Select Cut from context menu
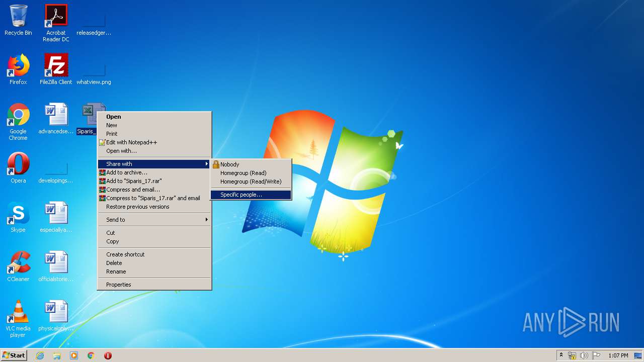The height and width of the screenshot is (362, 644). coord(154,233)
